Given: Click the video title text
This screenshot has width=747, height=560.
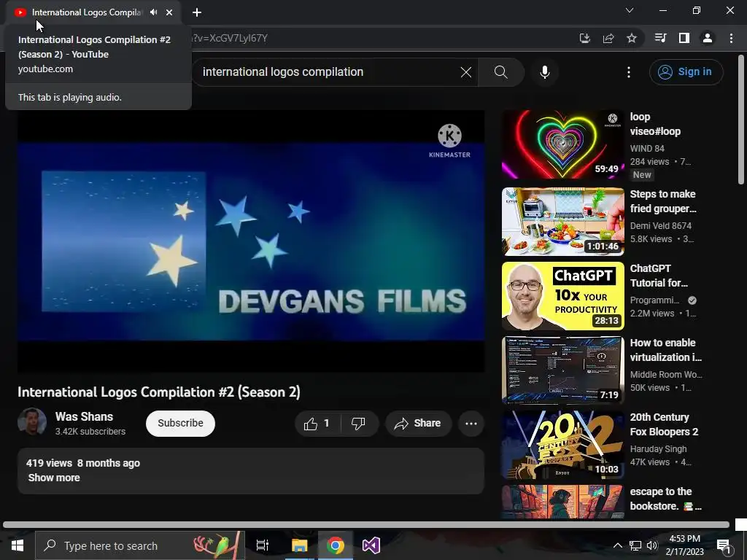Looking at the screenshot, I should click(x=159, y=392).
